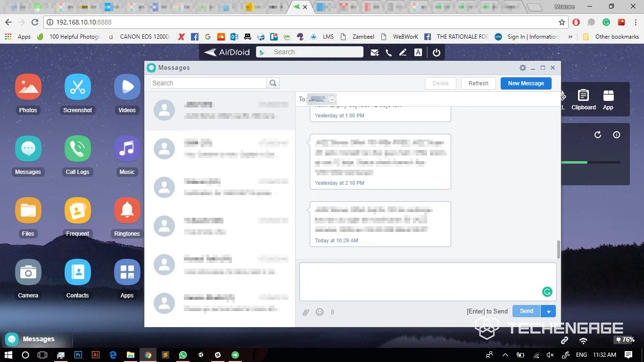Bookmark this page with star icon

561,22
